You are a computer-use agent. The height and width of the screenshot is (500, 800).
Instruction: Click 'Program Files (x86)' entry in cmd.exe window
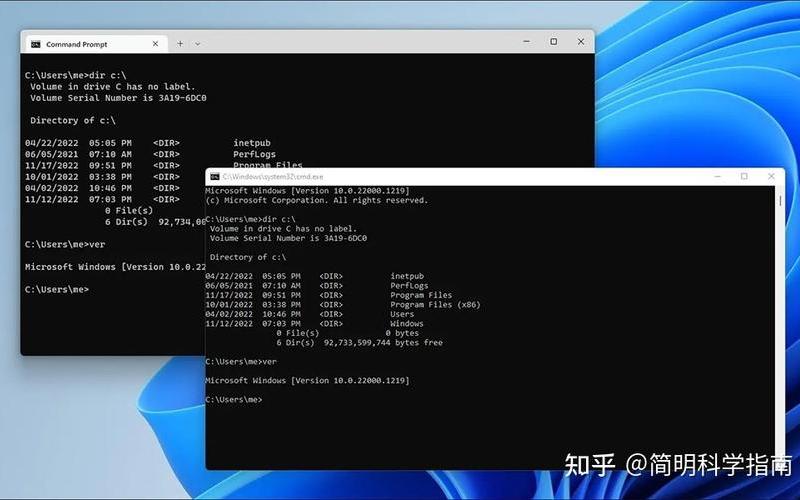tap(435, 305)
